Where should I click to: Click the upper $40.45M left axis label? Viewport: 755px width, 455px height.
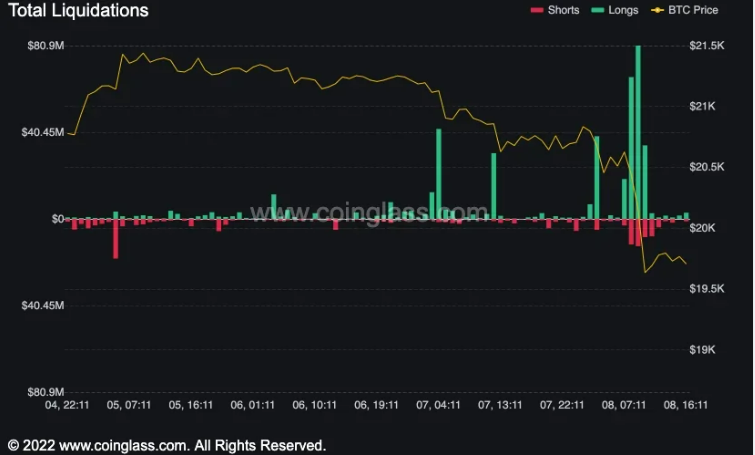tap(43, 132)
